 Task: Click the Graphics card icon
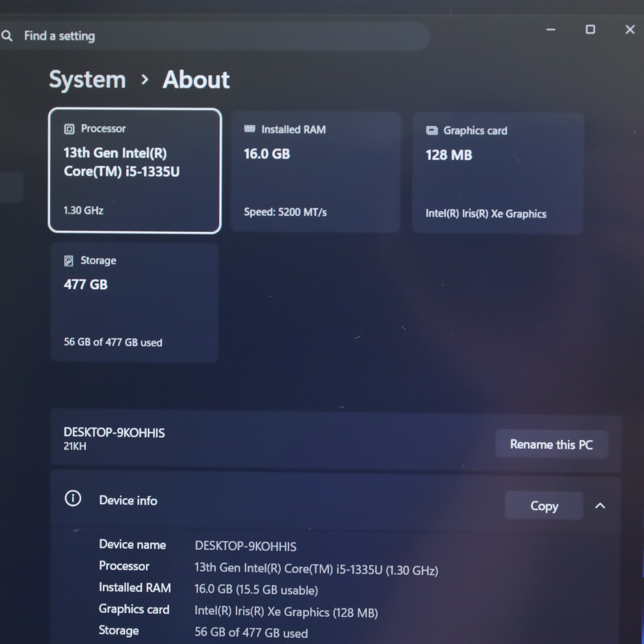[x=432, y=130]
